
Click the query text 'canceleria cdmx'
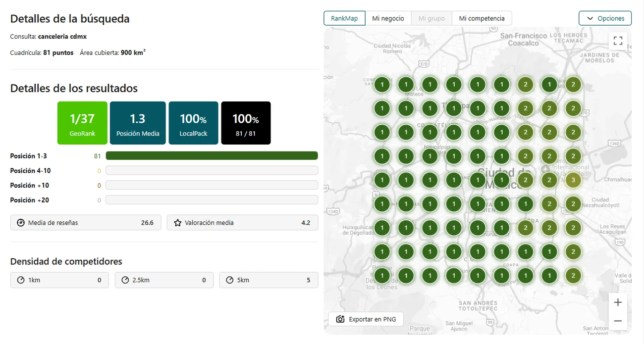[62, 37]
